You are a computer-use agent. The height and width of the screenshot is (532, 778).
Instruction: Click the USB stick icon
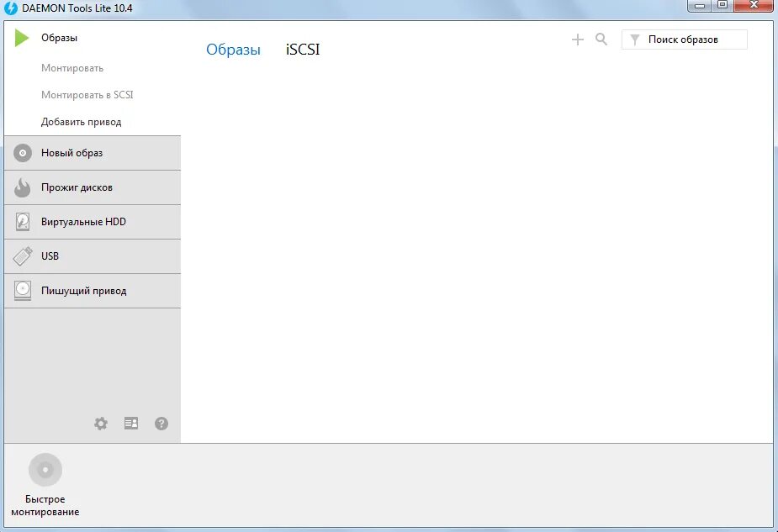coord(23,256)
